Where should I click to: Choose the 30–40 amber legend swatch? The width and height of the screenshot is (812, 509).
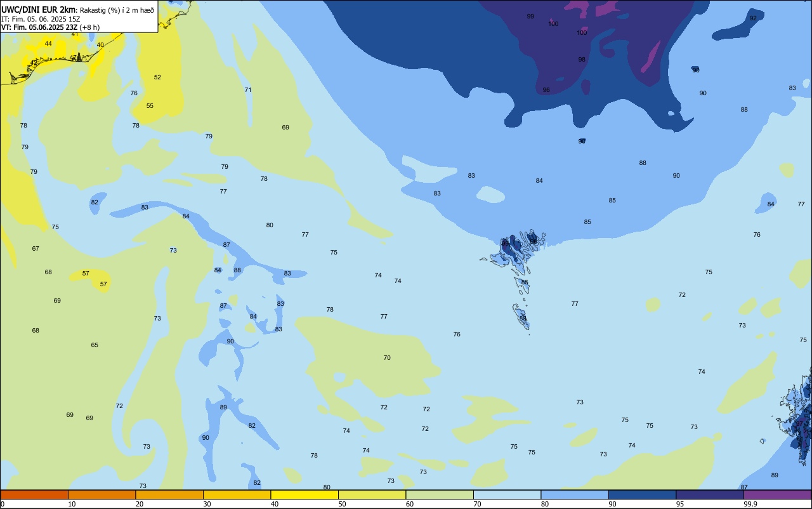pyautogui.click(x=237, y=494)
